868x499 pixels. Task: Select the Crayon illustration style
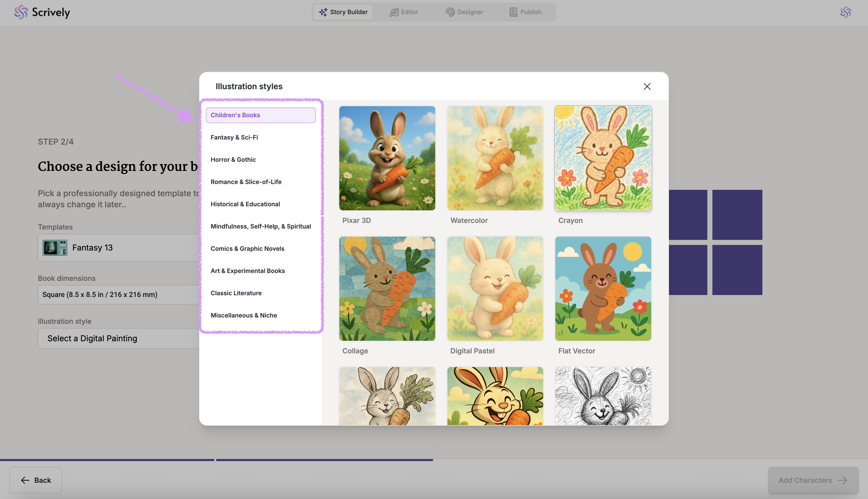pyautogui.click(x=603, y=158)
